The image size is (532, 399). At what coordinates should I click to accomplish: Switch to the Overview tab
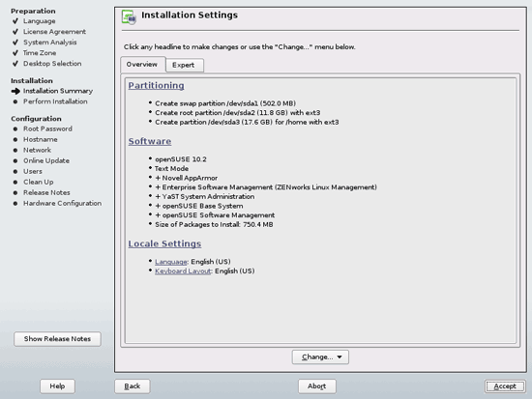(143, 65)
